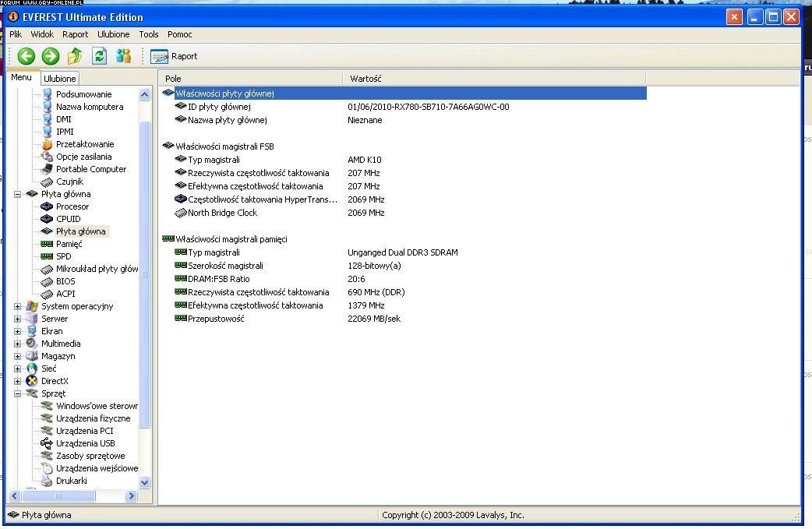The width and height of the screenshot is (812, 529).
Task: Click the Pole column header
Action: point(251,79)
